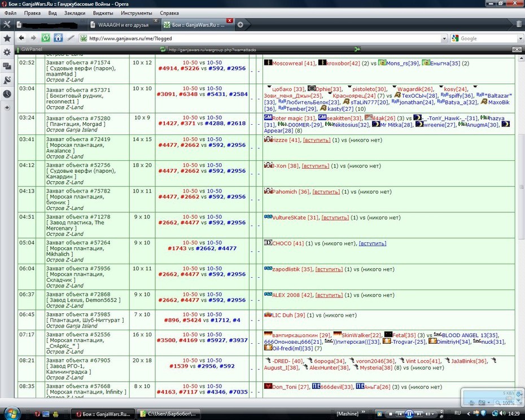Open the Инструменты menu
This screenshot has height=420, width=525.
click(136, 13)
